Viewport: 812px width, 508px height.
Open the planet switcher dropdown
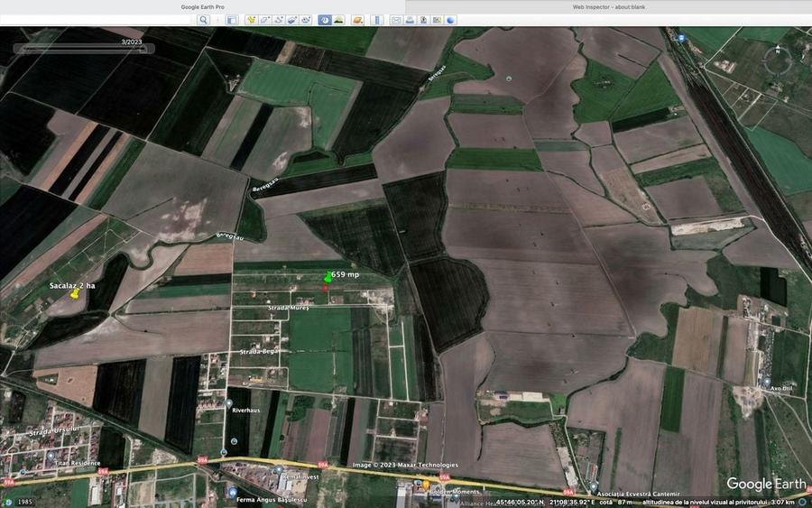coord(358,20)
